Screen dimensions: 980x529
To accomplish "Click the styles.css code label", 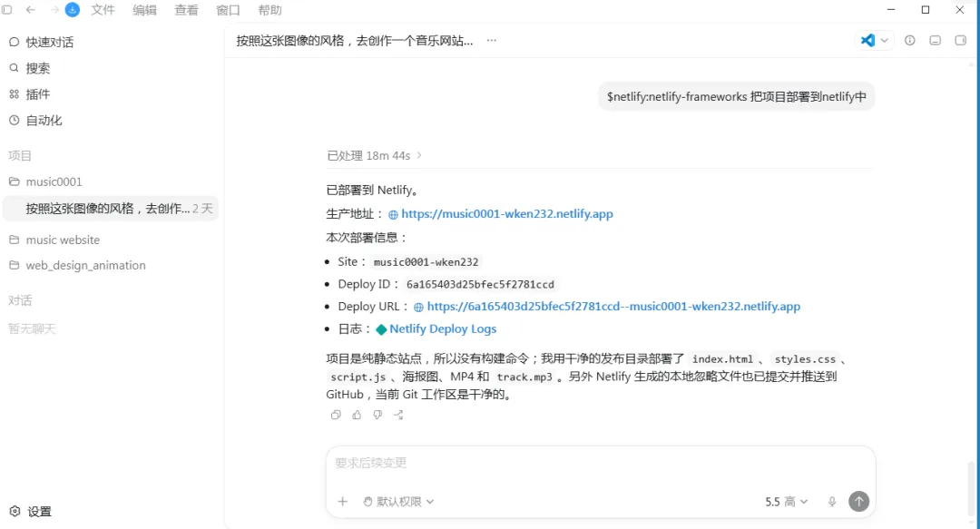I will [805, 359].
